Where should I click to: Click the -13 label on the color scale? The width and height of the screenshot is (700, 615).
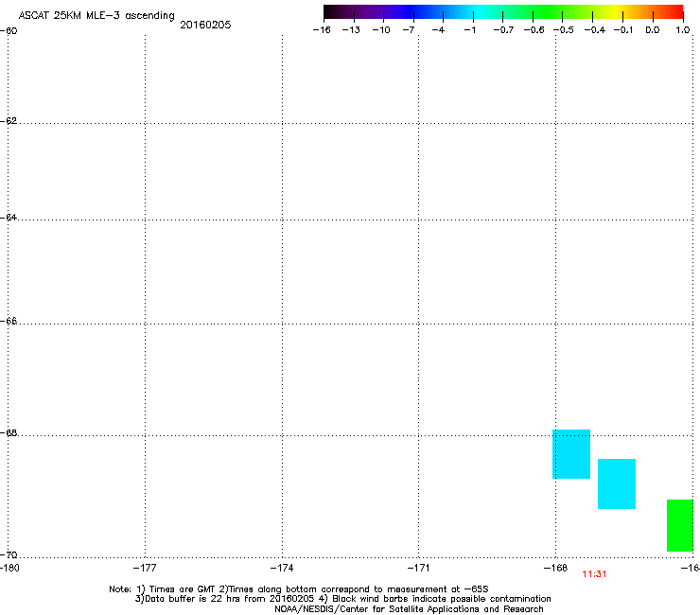351,30
